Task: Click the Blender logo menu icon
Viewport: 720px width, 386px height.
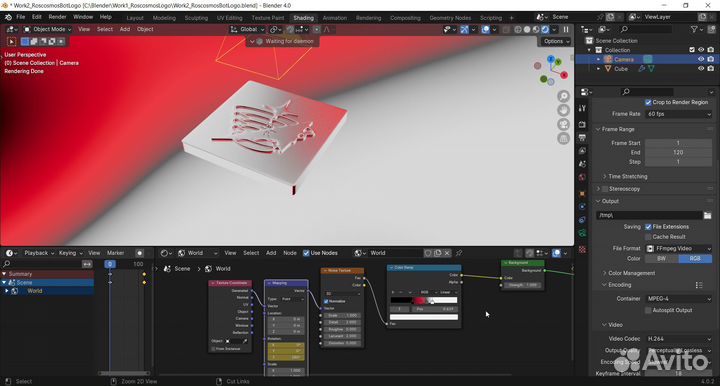Action: tap(8, 17)
